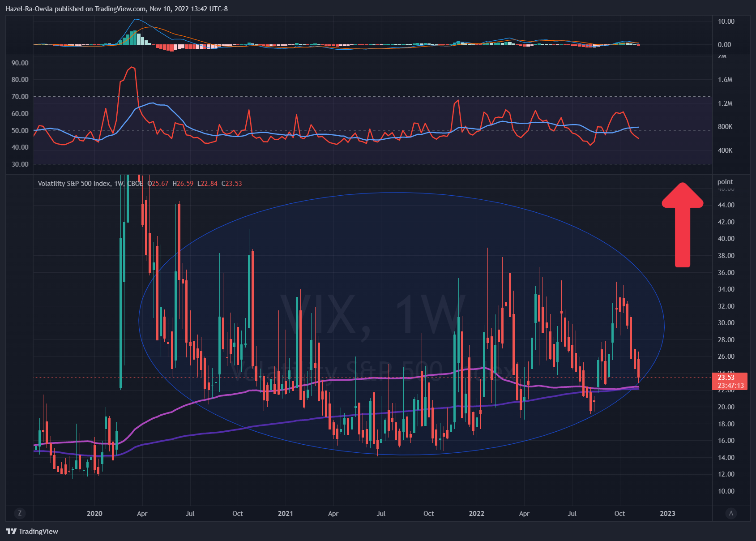This screenshot has width=756, height=541.
Task: Click the MACD 0.00 scale label
Action: point(724,45)
